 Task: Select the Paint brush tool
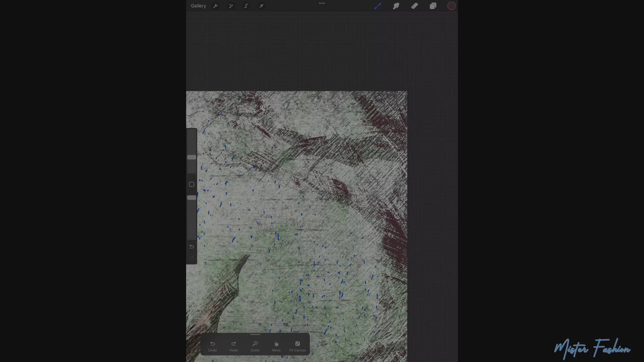click(x=378, y=6)
